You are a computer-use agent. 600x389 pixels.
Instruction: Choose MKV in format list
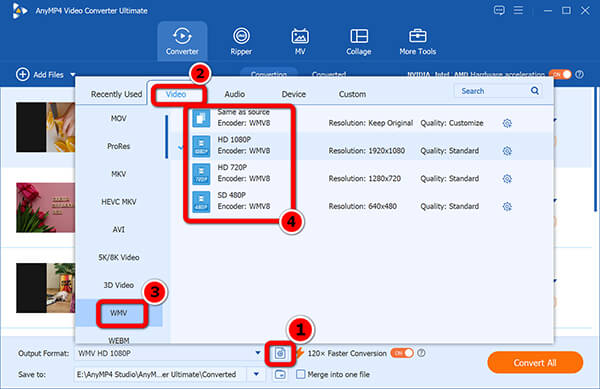tap(119, 174)
